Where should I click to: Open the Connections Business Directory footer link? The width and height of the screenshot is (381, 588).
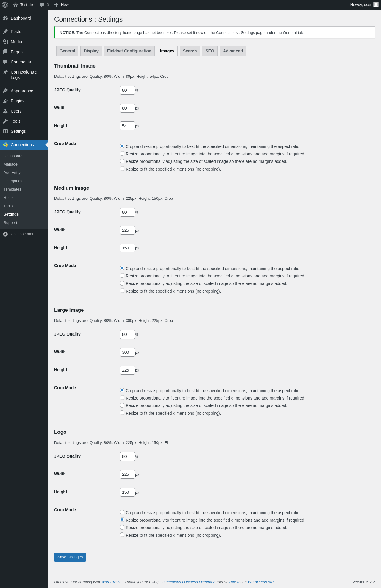click(187, 582)
